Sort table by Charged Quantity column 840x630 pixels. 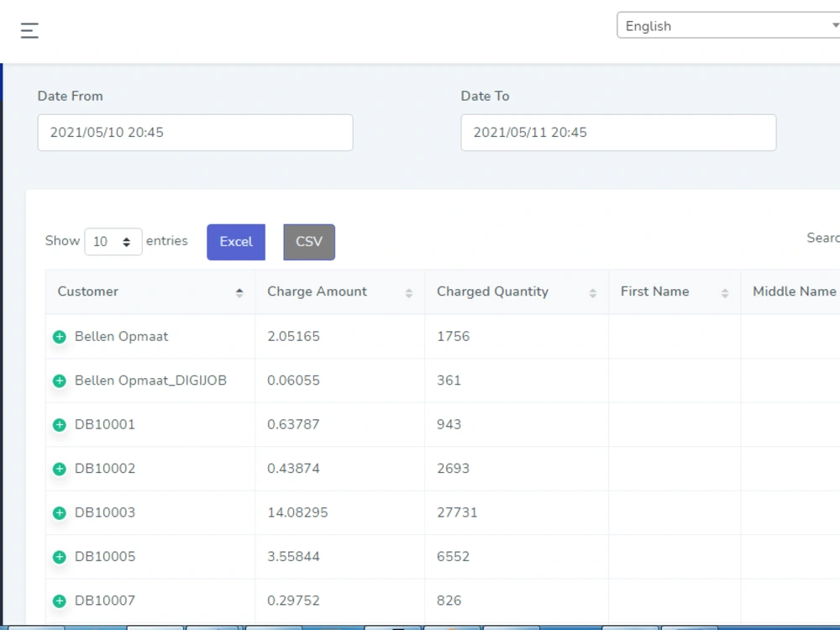[517, 292]
